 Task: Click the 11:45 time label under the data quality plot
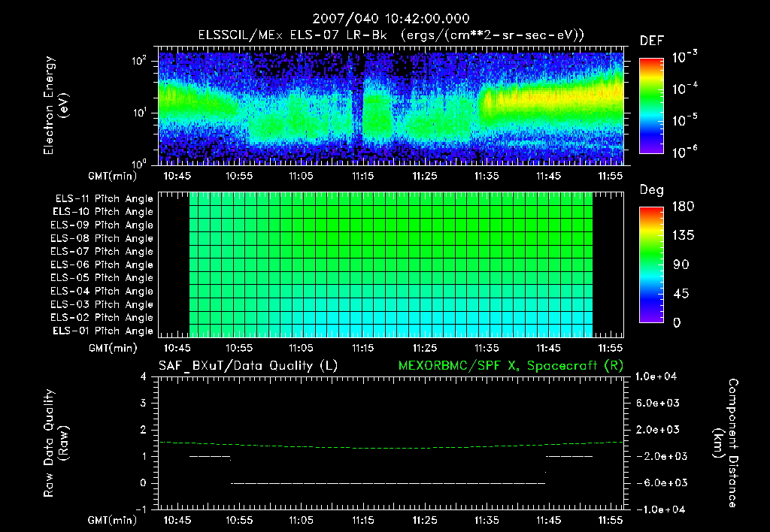point(548,520)
